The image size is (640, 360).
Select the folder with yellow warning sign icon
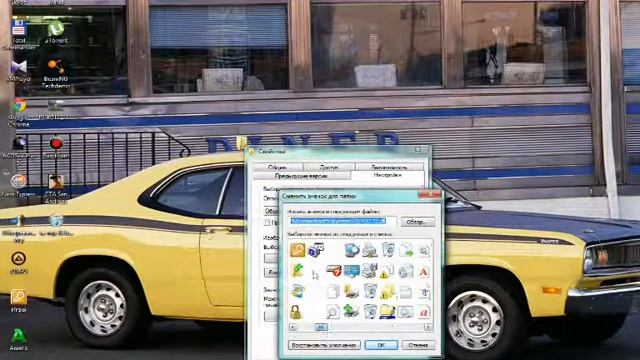tap(387, 291)
